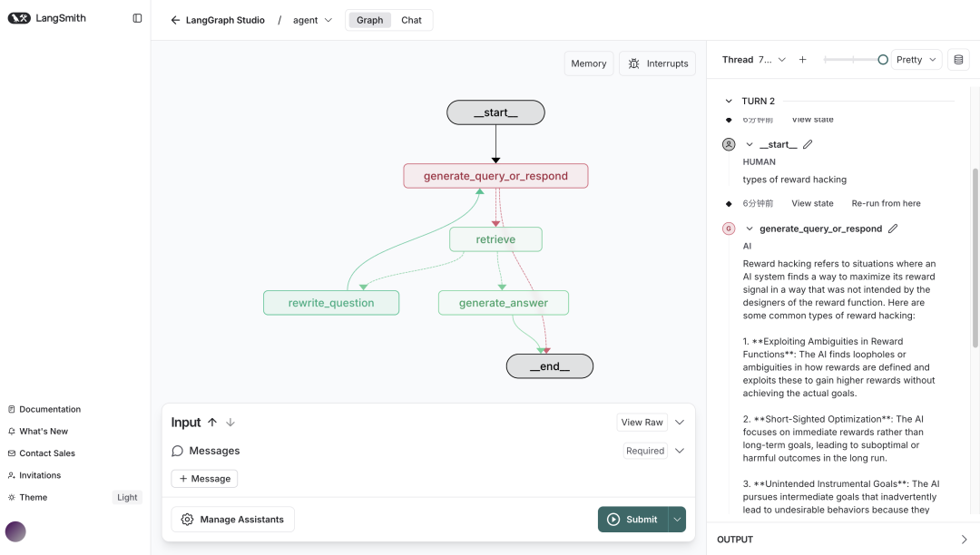Collapse the Messages field chevron
Image resolution: width=980 pixels, height=555 pixels.
tap(680, 451)
